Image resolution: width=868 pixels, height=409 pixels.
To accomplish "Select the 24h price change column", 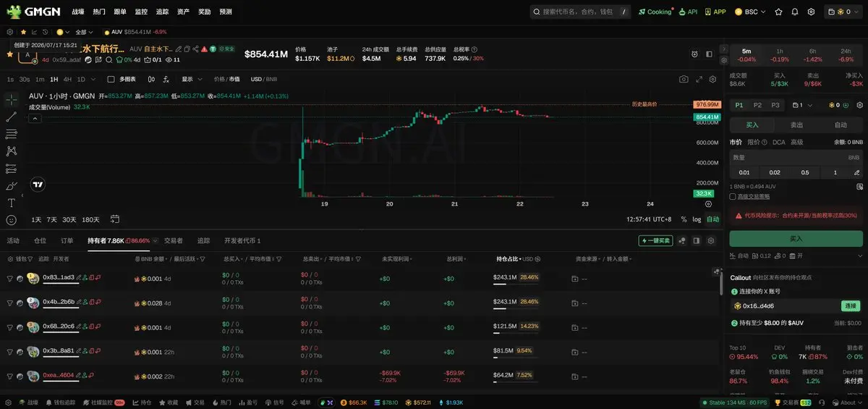I will (x=846, y=55).
